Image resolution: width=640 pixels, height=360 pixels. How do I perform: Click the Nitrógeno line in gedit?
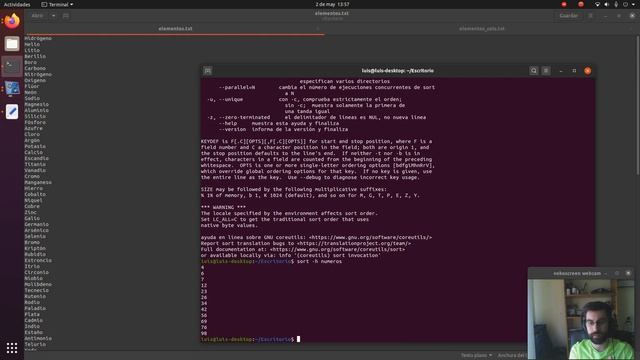point(38,74)
